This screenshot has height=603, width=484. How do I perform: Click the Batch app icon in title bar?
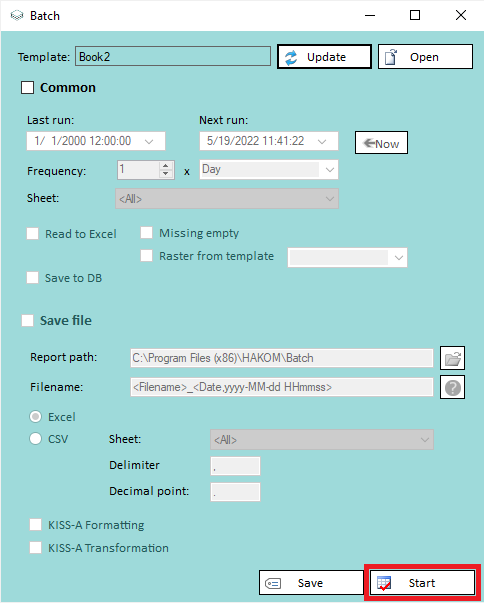click(x=17, y=16)
